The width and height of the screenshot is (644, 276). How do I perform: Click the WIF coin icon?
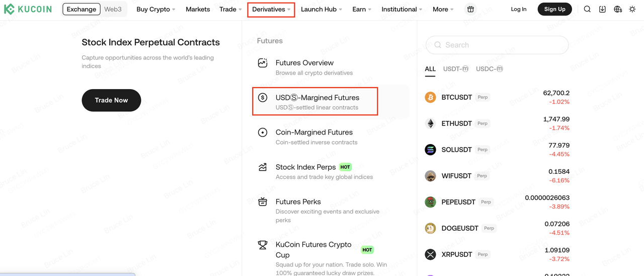coord(430,176)
